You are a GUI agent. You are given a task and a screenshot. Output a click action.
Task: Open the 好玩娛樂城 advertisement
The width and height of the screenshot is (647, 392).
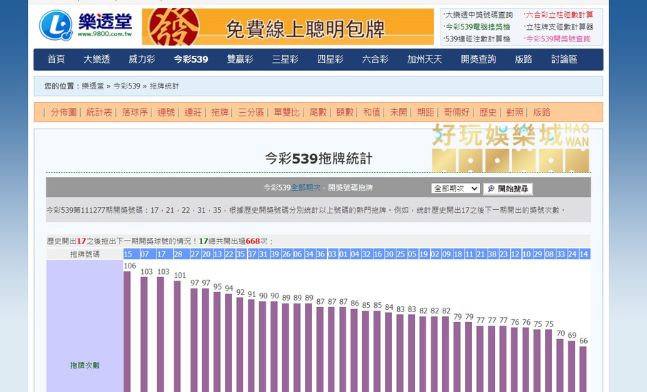pos(511,147)
